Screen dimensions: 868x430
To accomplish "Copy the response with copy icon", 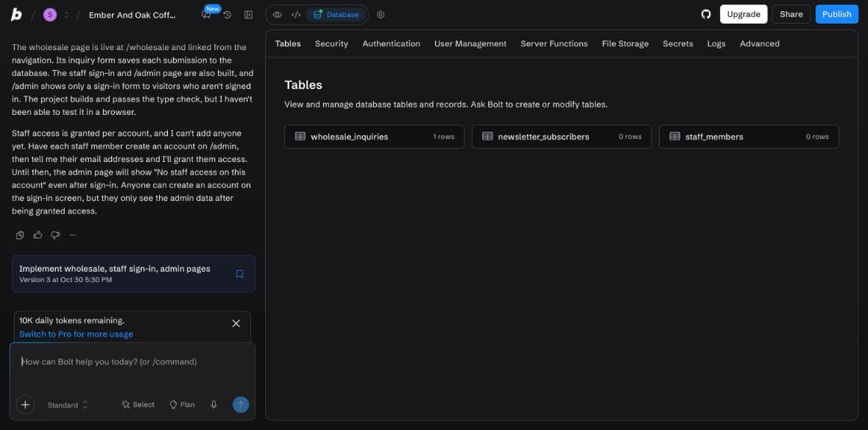I will tap(20, 235).
